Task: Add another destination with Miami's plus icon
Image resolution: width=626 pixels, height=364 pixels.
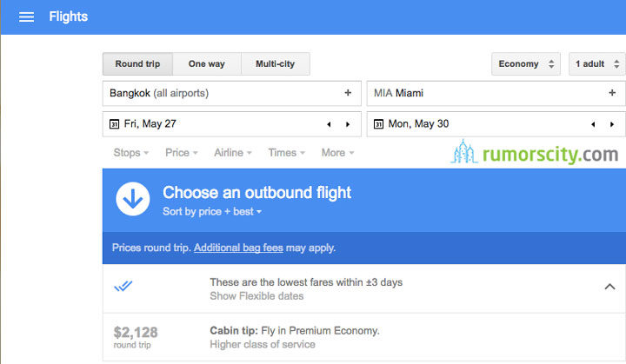Action: click(x=611, y=93)
